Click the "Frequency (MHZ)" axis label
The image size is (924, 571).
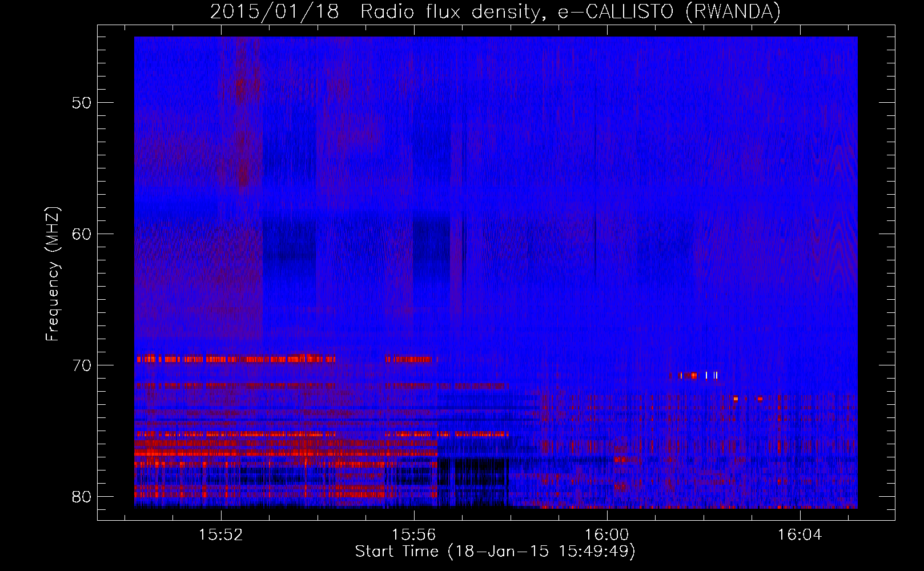(53, 274)
